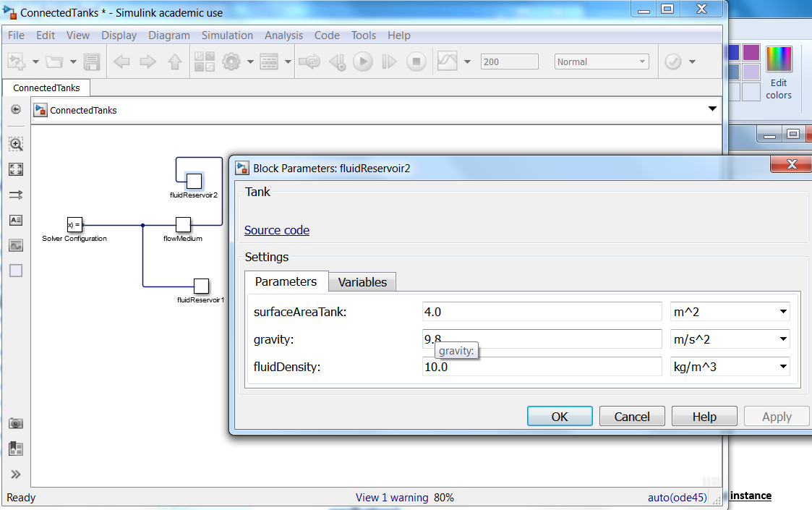812x510 pixels.
Task: Click the OK button in Block Parameters
Action: tap(560, 417)
